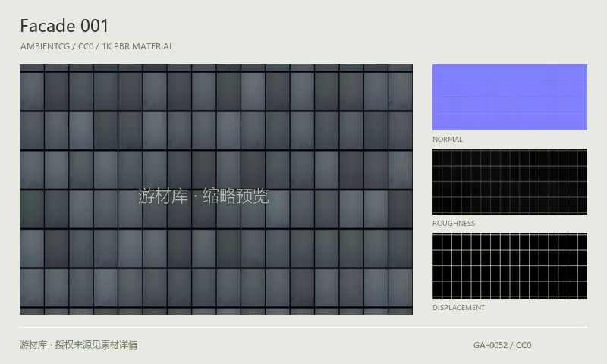The width and height of the screenshot is (607, 364).
Task: Select the blue Normal map thumbnail
Action: (509, 98)
